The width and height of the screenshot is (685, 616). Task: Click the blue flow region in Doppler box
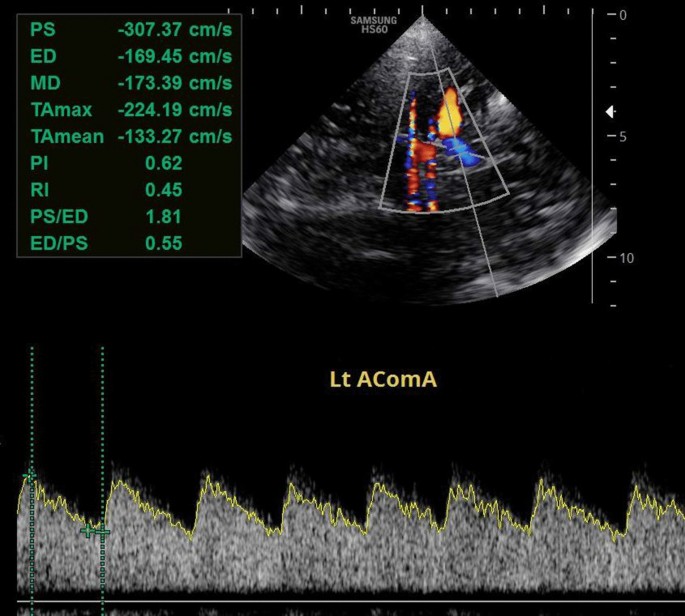pos(465,152)
